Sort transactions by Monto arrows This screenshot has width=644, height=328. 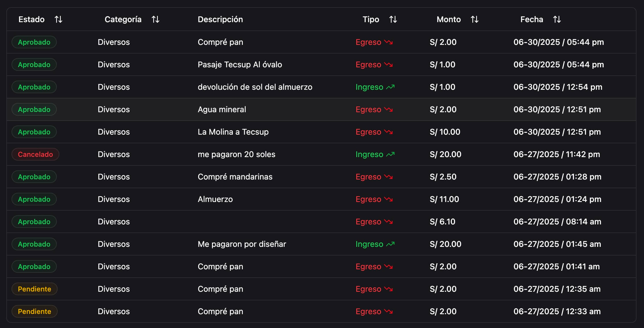click(x=475, y=19)
